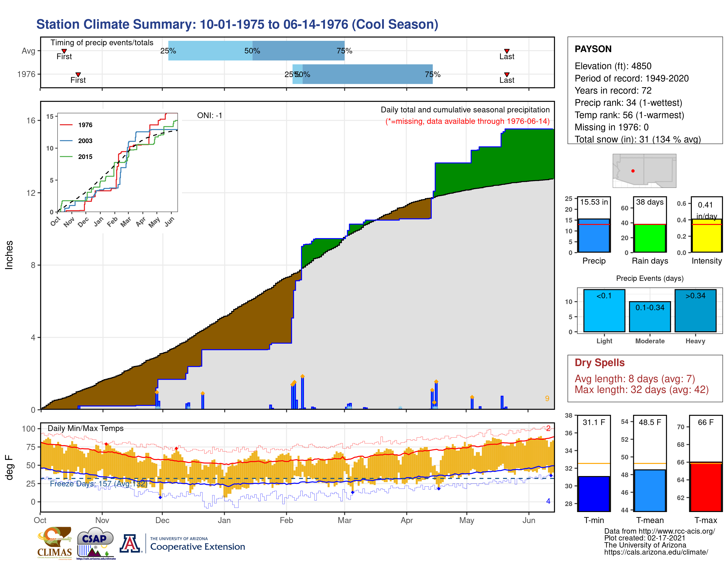Screen dimensions: 728x563
Task: Click the red missing-data availability note
Action: (467, 121)
